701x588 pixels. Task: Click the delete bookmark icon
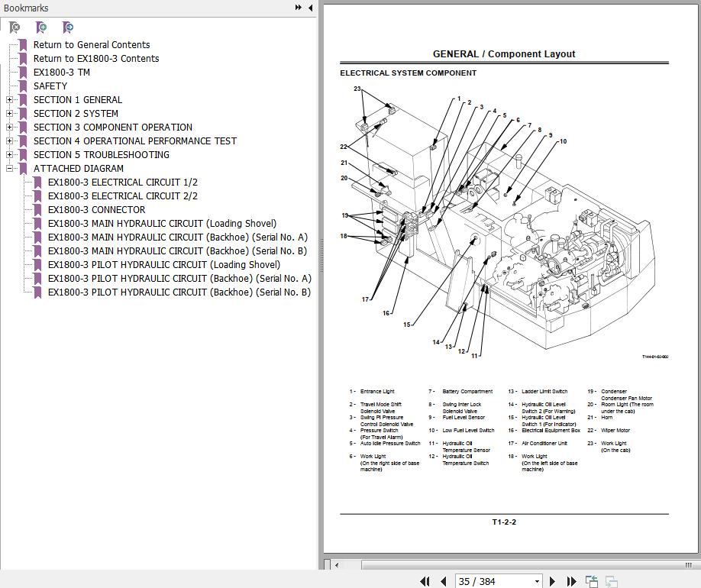coord(15,27)
